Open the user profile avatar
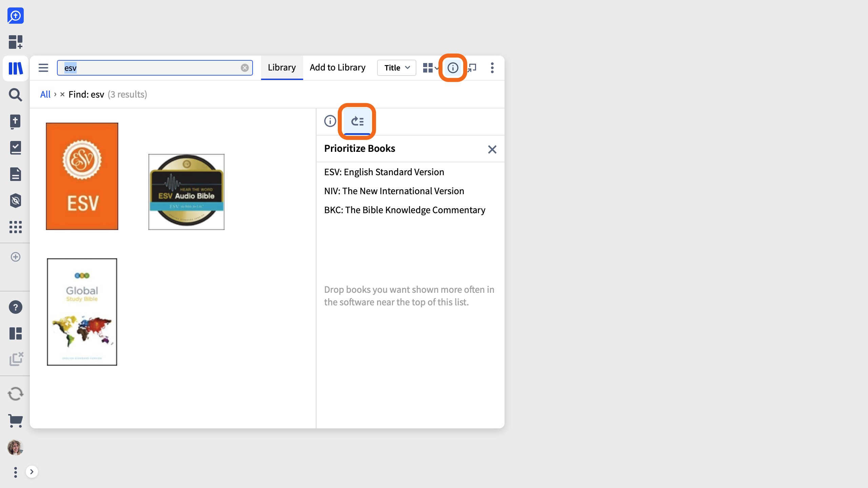The image size is (868, 488). tap(16, 447)
